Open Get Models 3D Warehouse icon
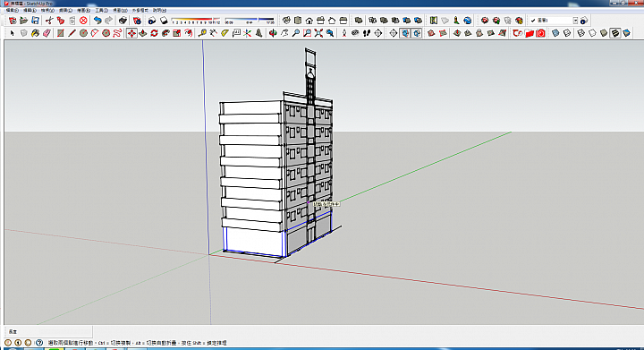 [485, 20]
